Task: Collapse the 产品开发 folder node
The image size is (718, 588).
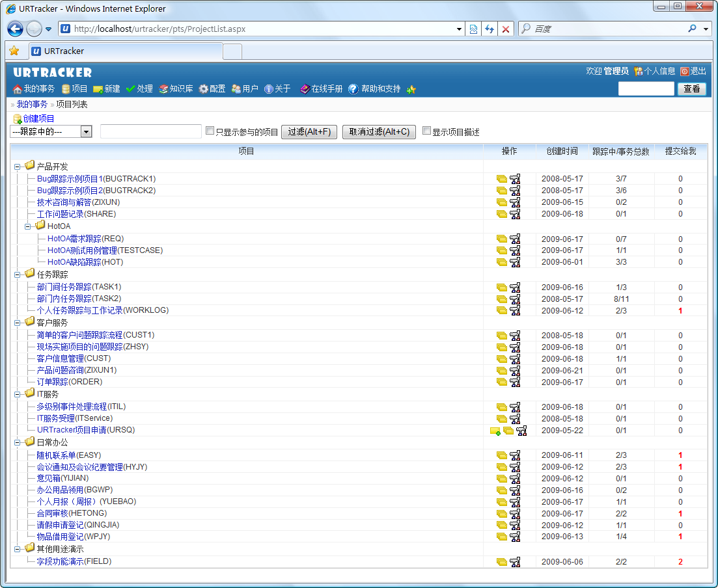Action: pyautogui.click(x=17, y=167)
